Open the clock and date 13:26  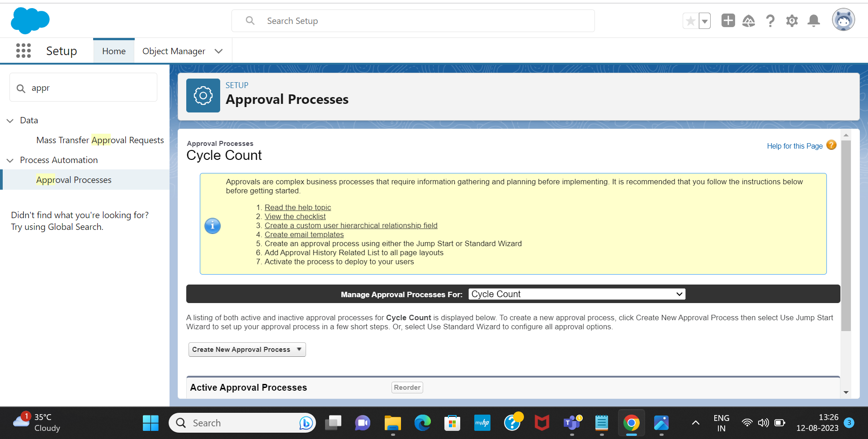click(817, 423)
